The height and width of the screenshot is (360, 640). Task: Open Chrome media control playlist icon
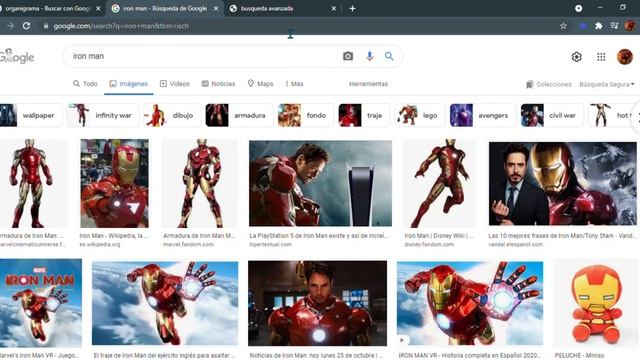point(614,26)
